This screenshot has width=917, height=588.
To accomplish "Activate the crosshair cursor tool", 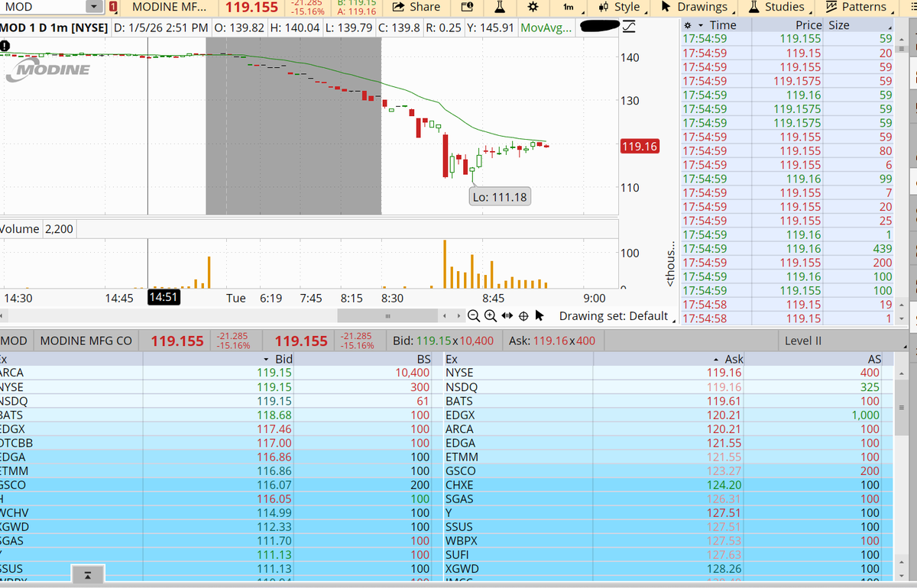I will 524,315.
